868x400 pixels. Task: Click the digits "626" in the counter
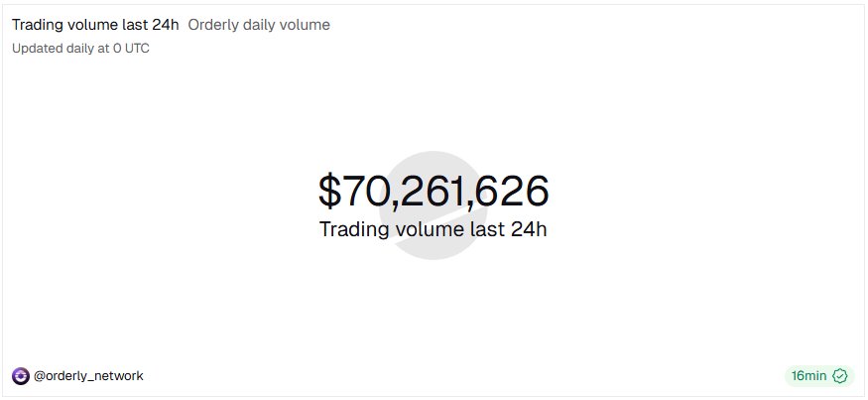click(513, 192)
